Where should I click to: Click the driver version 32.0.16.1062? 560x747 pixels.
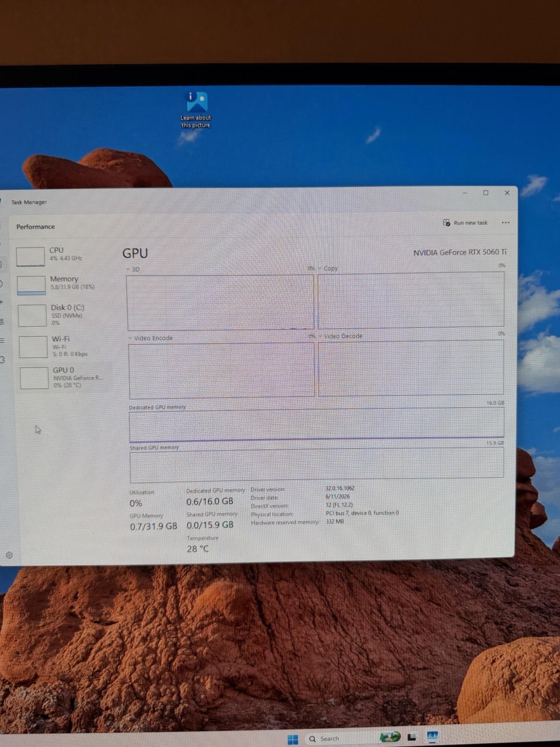click(340, 488)
